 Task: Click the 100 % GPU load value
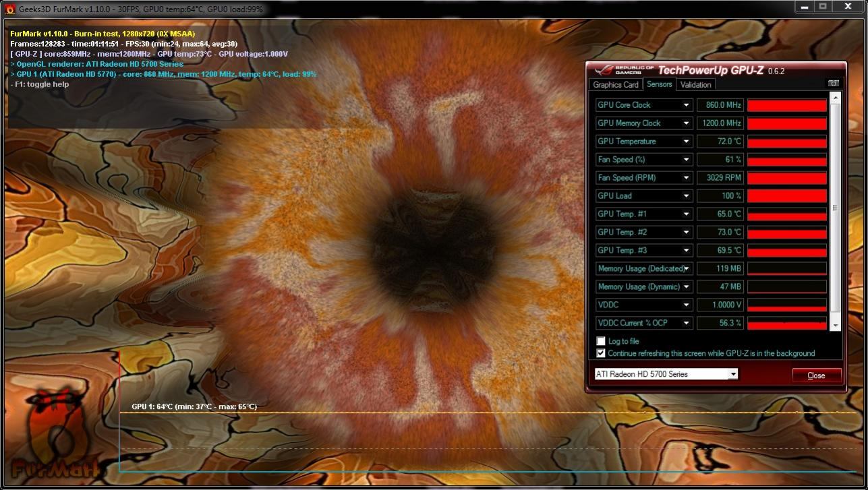[x=720, y=196]
